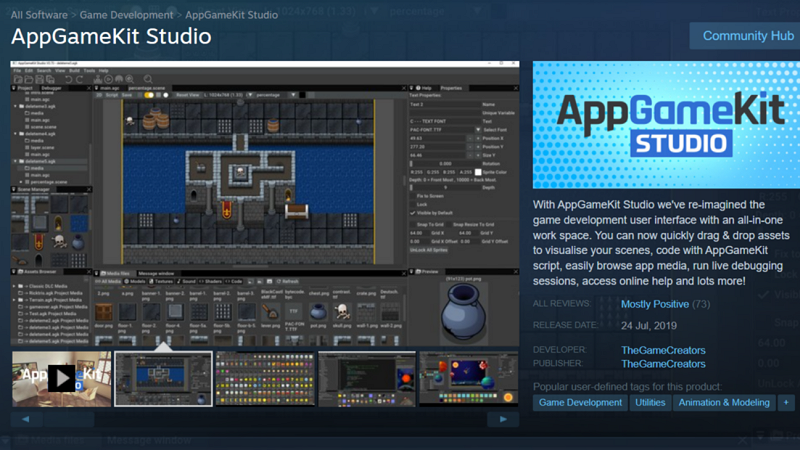Screen dimensions: 800x450
Task: Play the AppGameKit trailer video thumbnail
Action: click(62, 377)
